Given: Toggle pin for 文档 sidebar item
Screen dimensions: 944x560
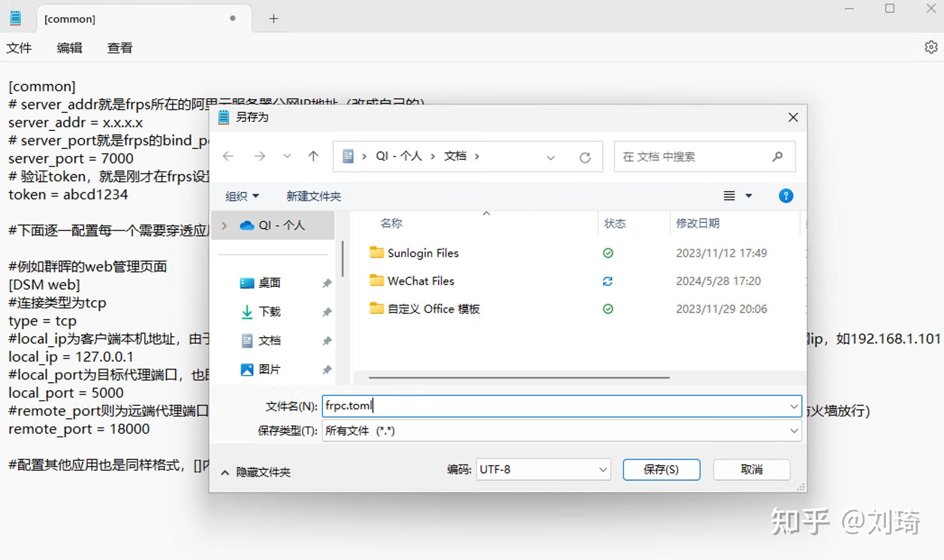Looking at the screenshot, I should pyautogui.click(x=327, y=340).
